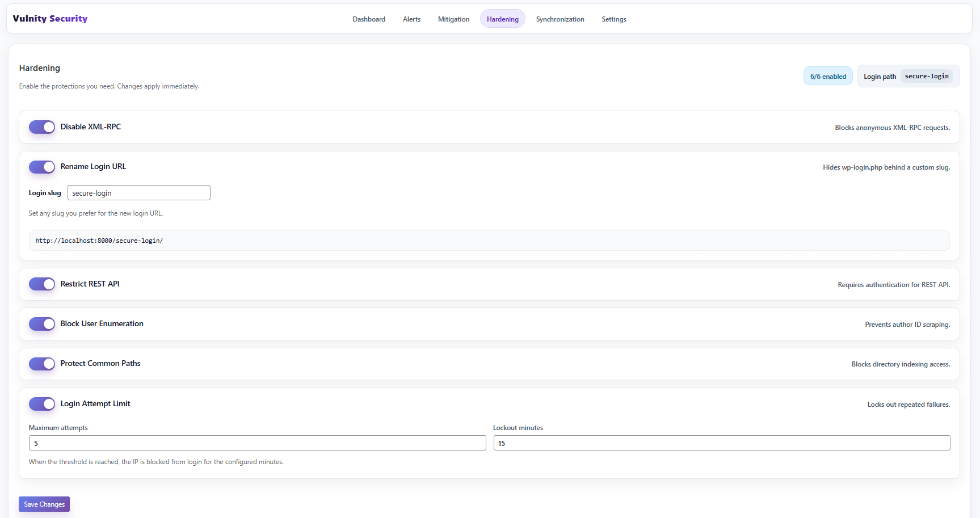Click the 'Maximum attempts' label
Screen dimensions: 980x518
coord(58,428)
